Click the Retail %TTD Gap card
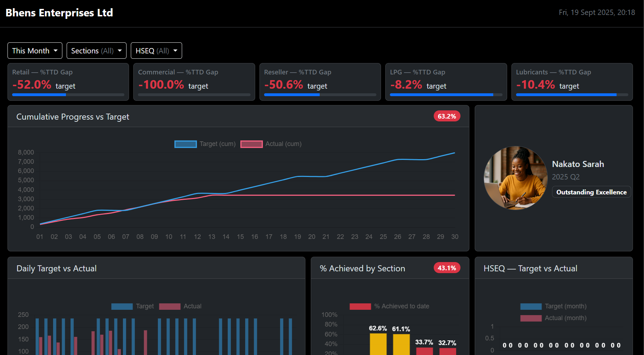644x355 pixels. [68, 82]
